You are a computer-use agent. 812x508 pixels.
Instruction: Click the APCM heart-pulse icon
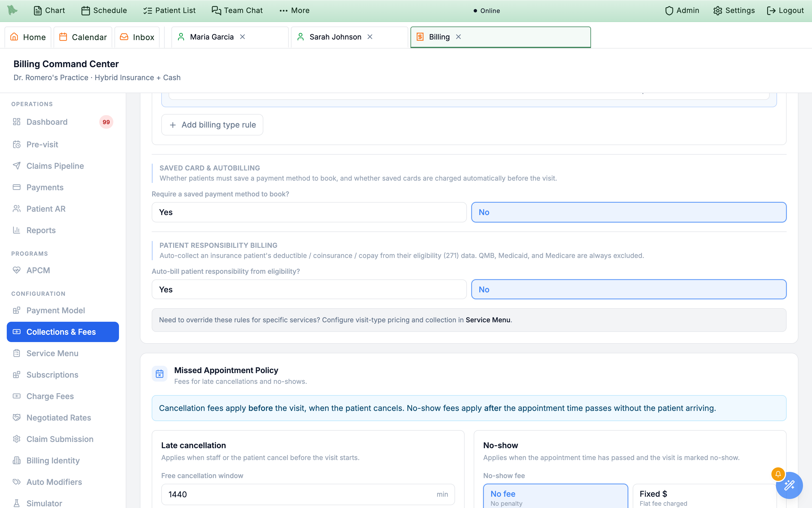(16, 270)
